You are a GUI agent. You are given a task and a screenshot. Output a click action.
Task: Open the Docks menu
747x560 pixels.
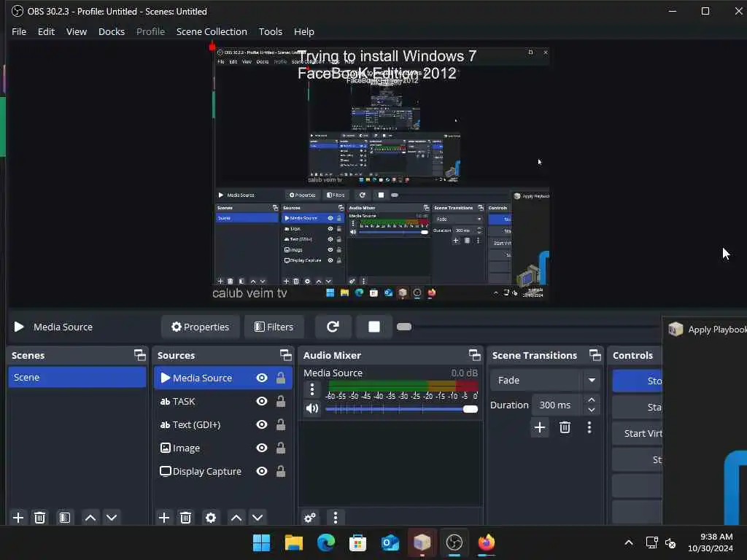pyautogui.click(x=112, y=31)
